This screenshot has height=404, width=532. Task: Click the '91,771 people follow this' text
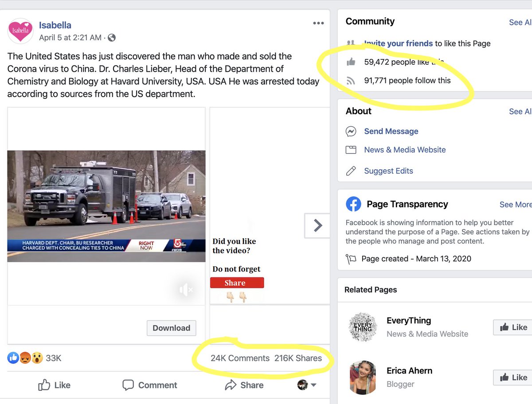tap(407, 81)
